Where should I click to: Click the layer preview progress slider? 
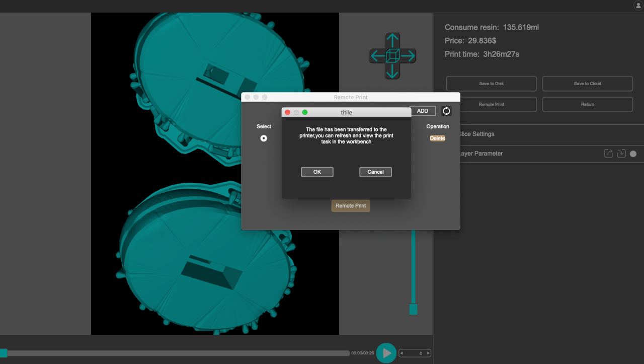176,353
